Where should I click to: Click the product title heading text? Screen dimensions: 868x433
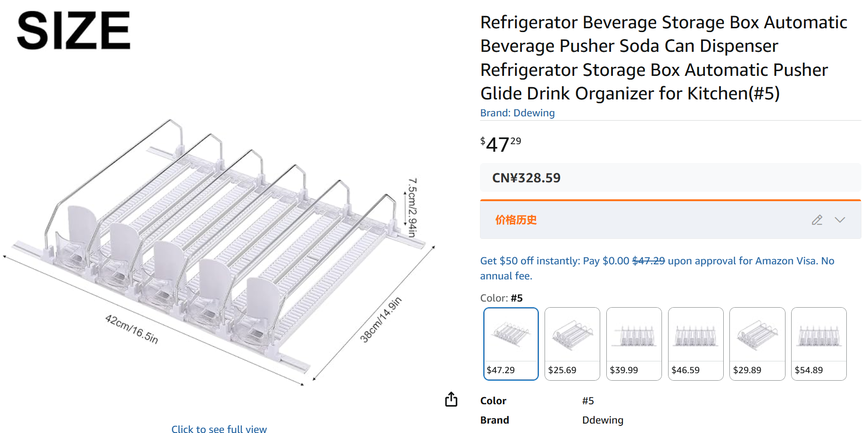coord(660,57)
